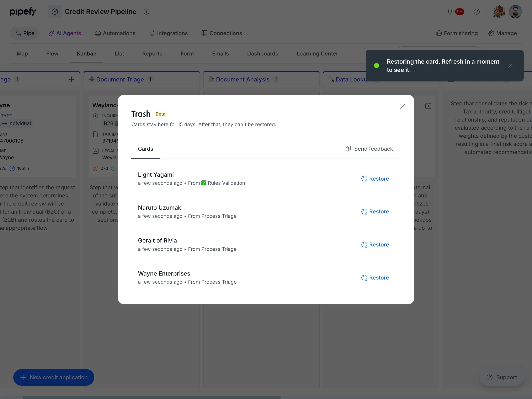
Task: Click the Credit Review Pipeline title
Action: 101,12
